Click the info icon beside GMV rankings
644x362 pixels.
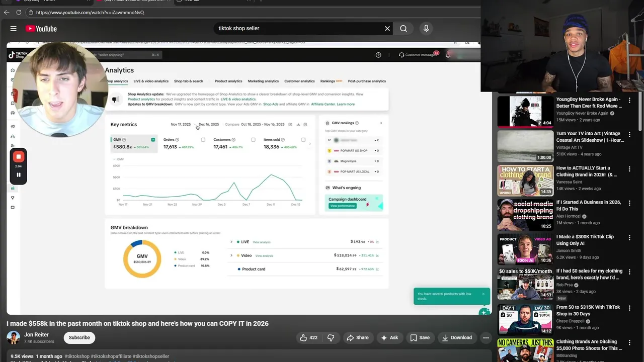click(358, 123)
